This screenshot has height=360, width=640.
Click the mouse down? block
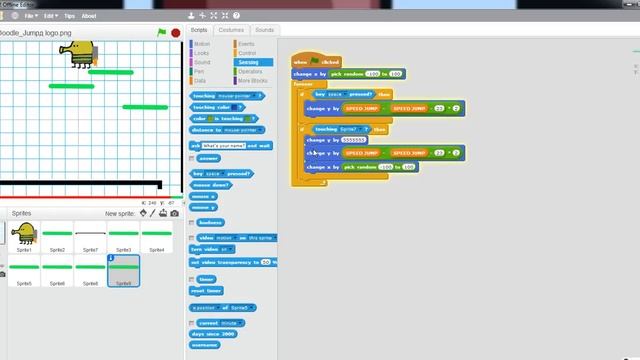211,185
